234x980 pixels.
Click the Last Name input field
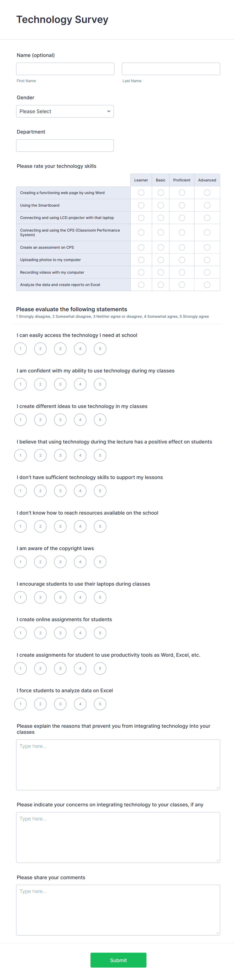(x=171, y=69)
